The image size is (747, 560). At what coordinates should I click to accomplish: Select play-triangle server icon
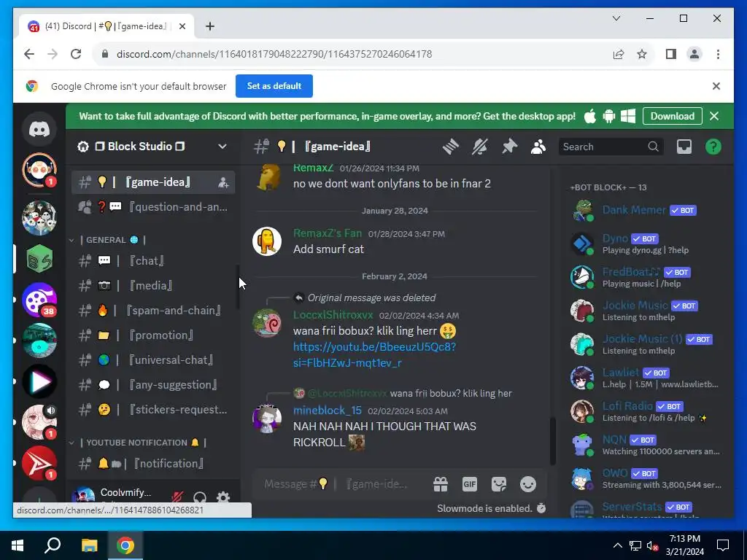click(39, 381)
